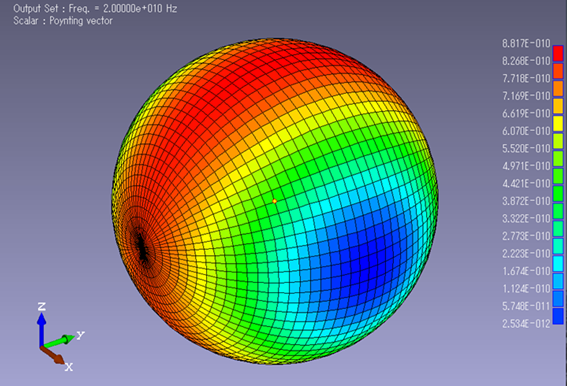Click the blue Z axis arrow
Screen dimensions: 567x386
[42, 329]
